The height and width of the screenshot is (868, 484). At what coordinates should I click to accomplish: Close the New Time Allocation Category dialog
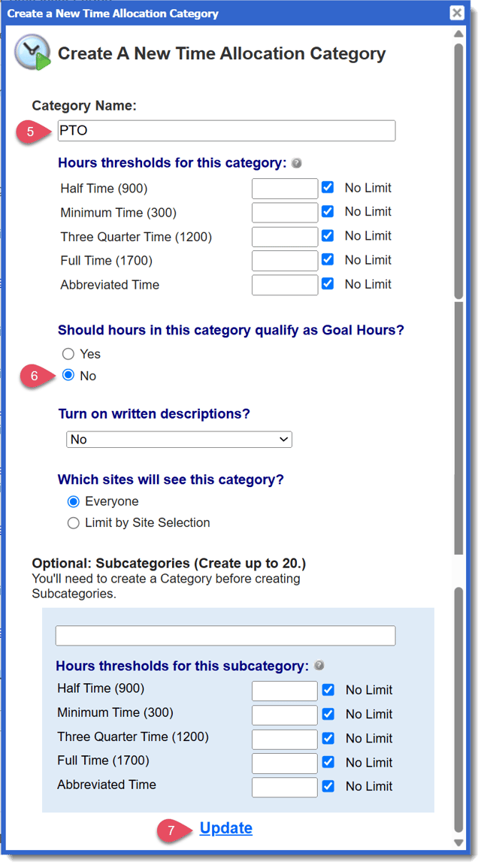[456, 13]
